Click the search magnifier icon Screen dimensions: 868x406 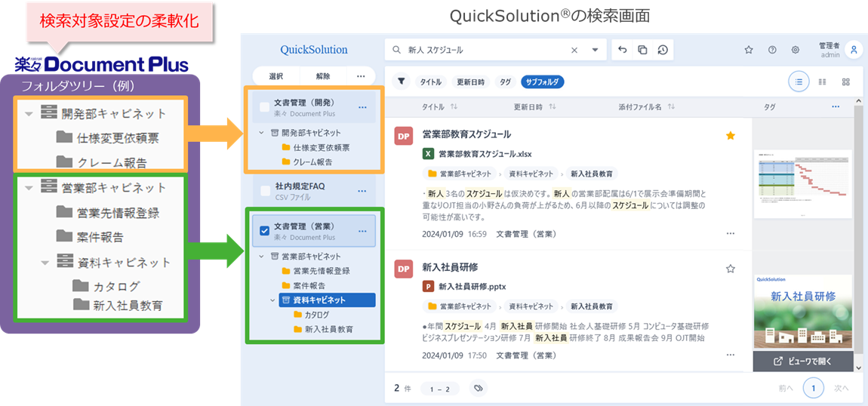(396, 50)
